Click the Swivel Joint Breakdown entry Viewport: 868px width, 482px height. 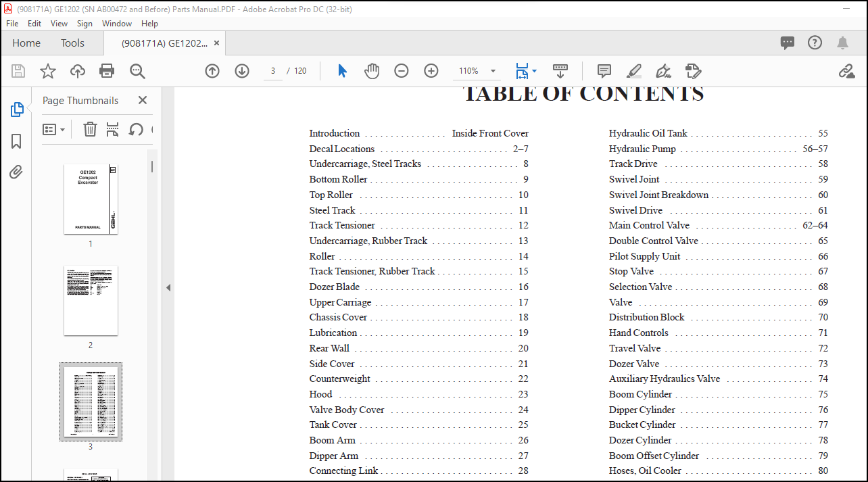pyautogui.click(x=718, y=195)
